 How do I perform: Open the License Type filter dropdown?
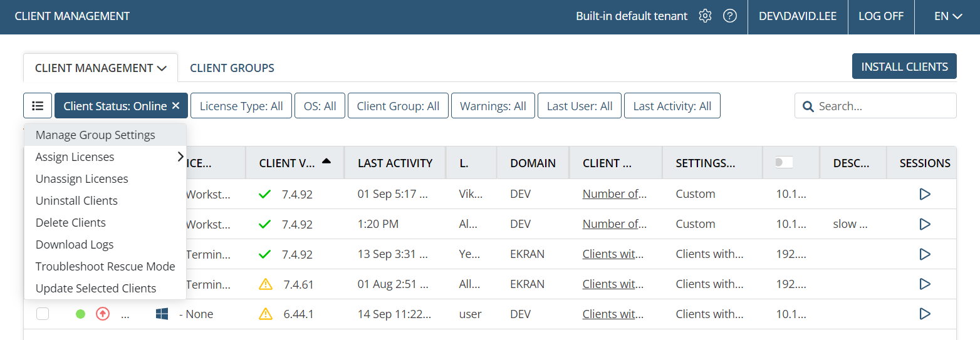tap(241, 106)
